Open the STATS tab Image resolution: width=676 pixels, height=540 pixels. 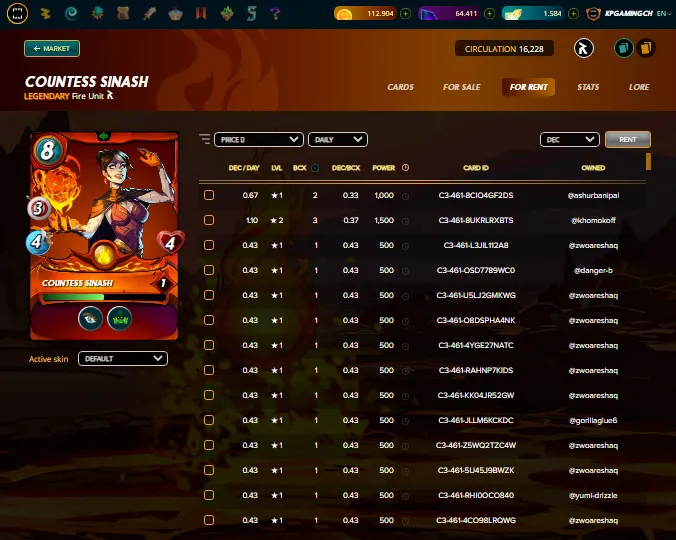[588, 87]
